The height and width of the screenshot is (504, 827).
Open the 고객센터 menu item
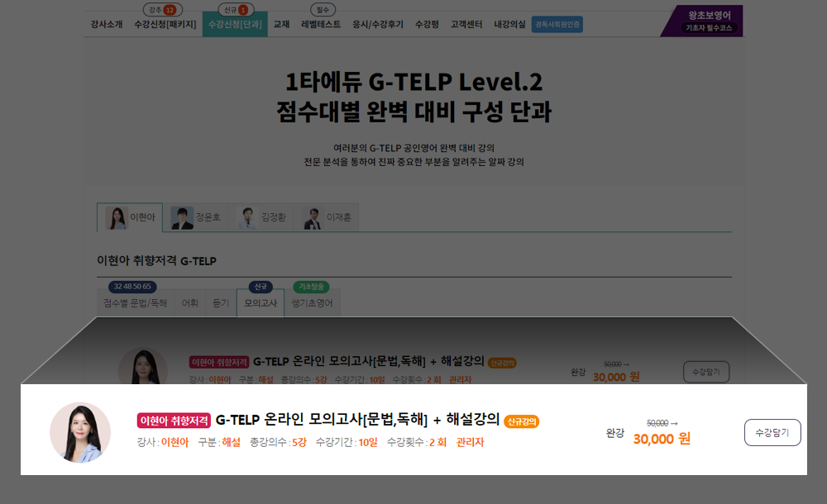(x=466, y=24)
